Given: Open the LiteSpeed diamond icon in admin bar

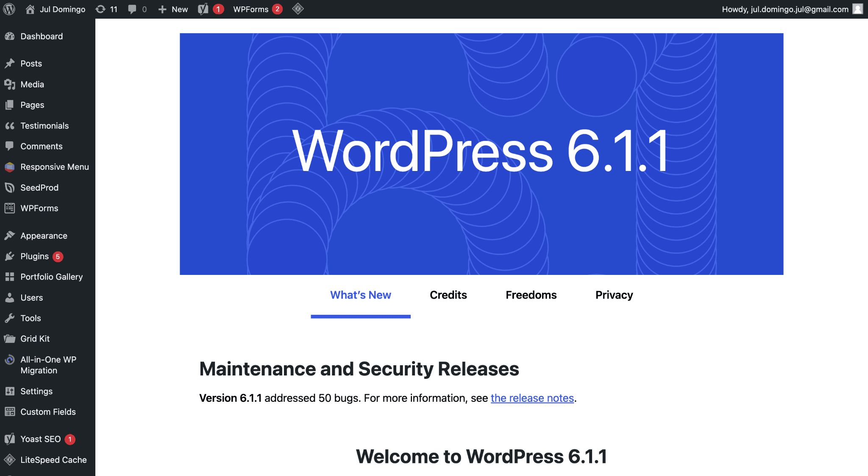Looking at the screenshot, I should (298, 9).
